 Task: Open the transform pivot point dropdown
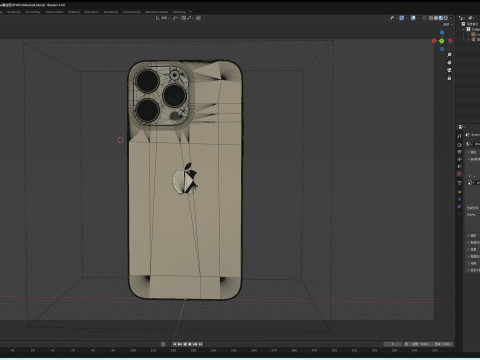[176, 18]
